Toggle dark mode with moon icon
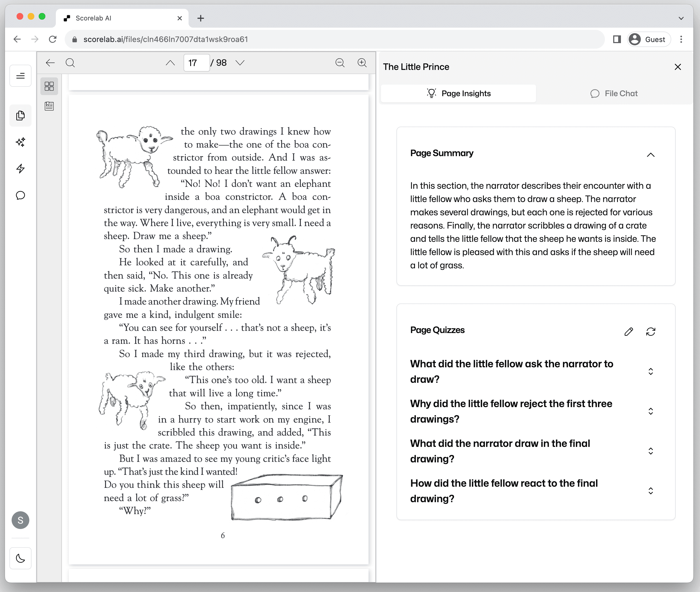Image resolution: width=700 pixels, height=592 pixels. click(x=20, y=559)
